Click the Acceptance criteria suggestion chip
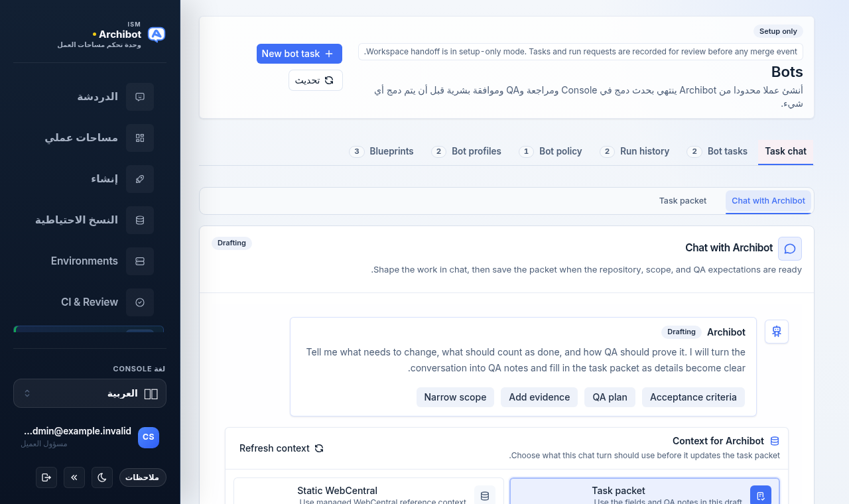Image resolution: width=849 pixels, height=504 pixels. (693, 397)
